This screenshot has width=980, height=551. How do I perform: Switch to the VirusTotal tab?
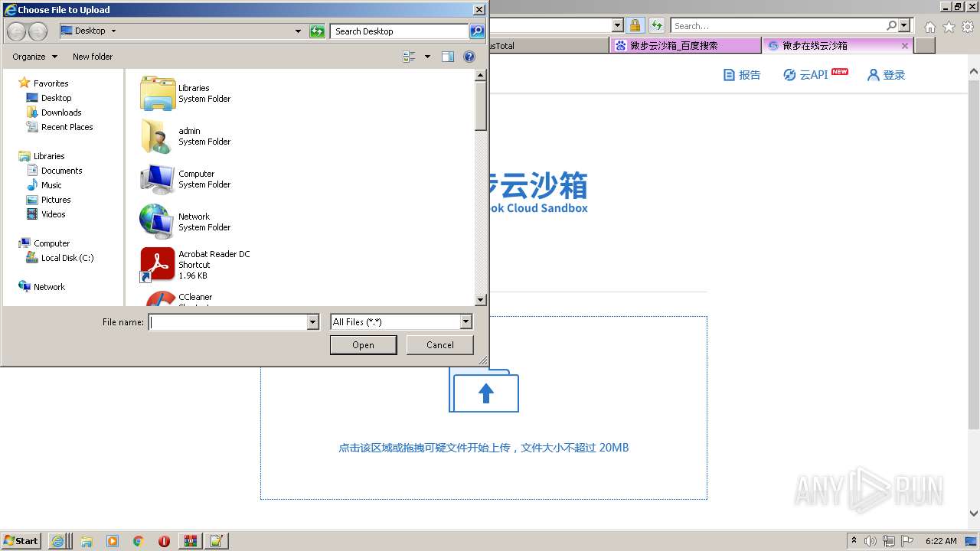click(x=549, y=46)
